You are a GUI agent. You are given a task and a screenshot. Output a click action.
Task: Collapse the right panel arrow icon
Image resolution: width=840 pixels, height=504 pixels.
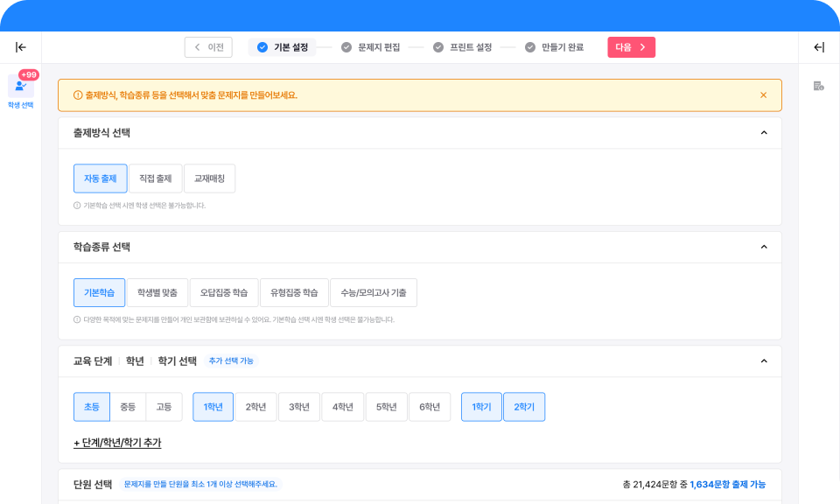(819, 47)
